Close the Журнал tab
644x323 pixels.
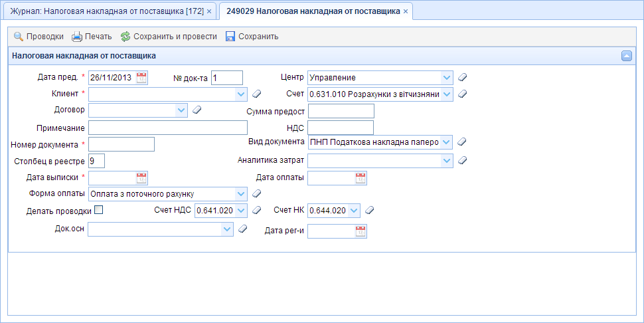point(209,11)
